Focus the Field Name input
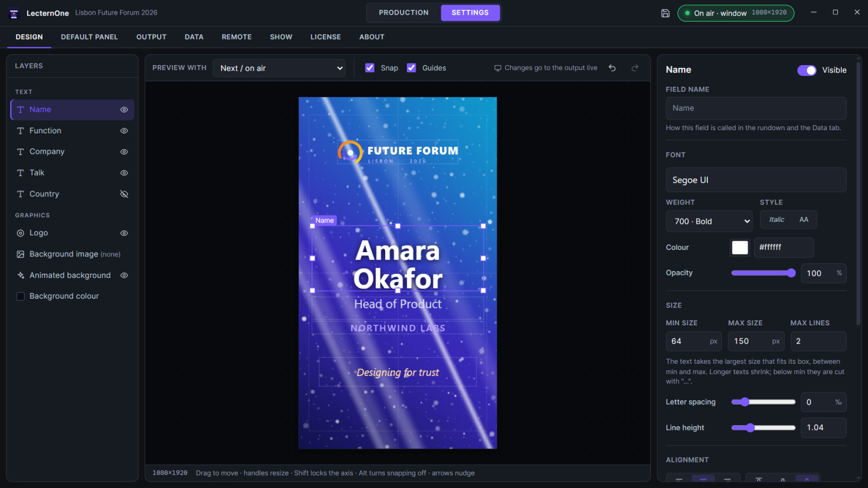868x488 pixels. coord(756,108)
